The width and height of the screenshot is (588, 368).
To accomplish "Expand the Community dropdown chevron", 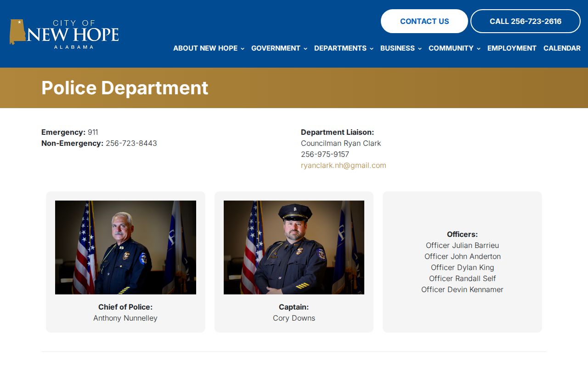I will [479, 48].
